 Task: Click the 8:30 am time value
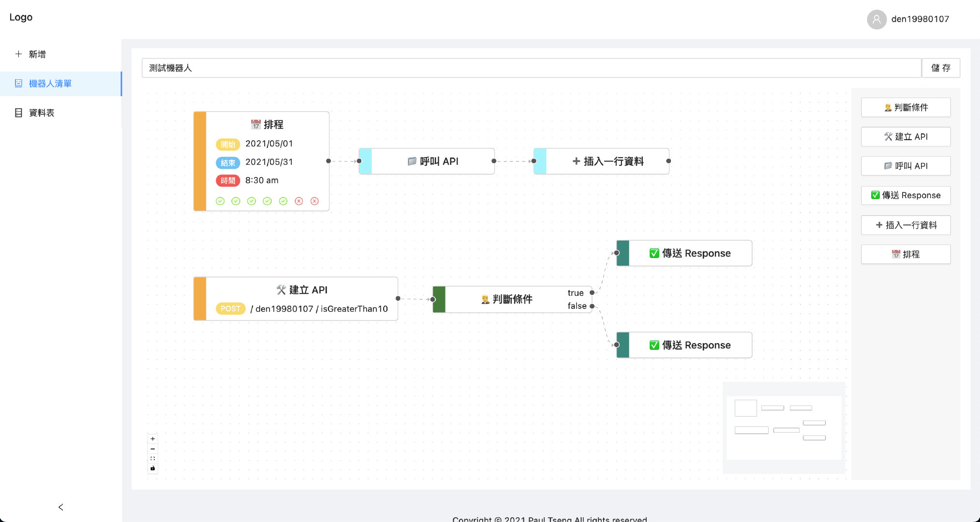click(262, 180)
